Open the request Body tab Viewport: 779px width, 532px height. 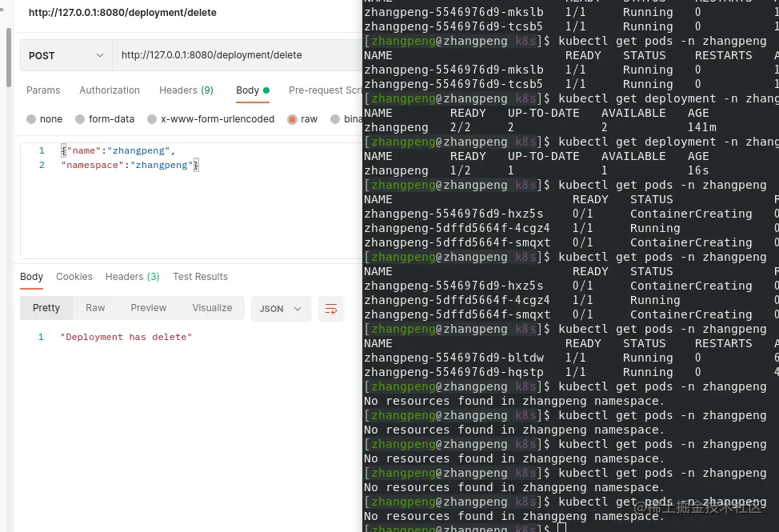(253, 90)
